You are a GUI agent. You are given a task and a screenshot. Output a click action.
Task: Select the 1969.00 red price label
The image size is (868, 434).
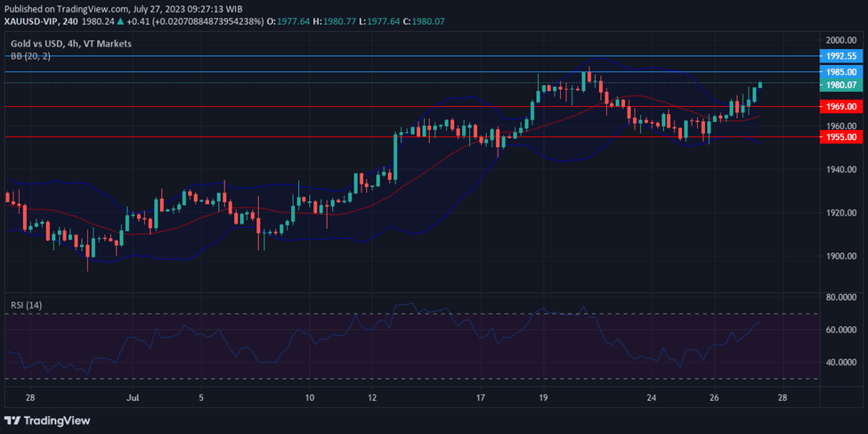(x=840, y=106)
